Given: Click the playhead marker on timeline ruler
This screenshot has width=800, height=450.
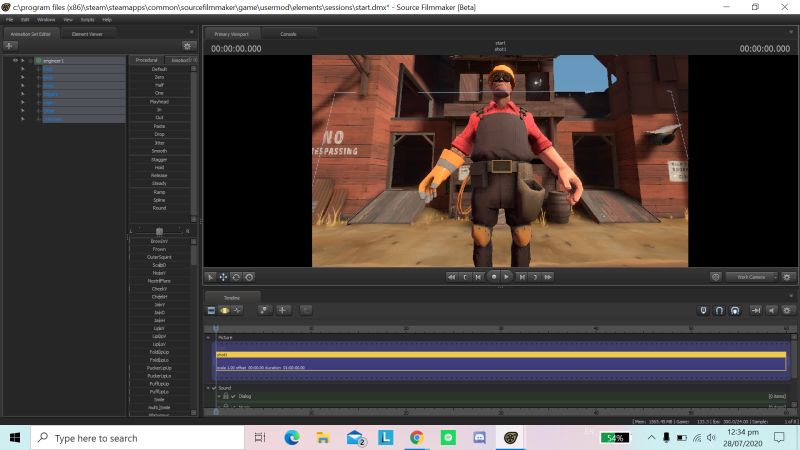Looking at the screenshot, I should 216,329.
